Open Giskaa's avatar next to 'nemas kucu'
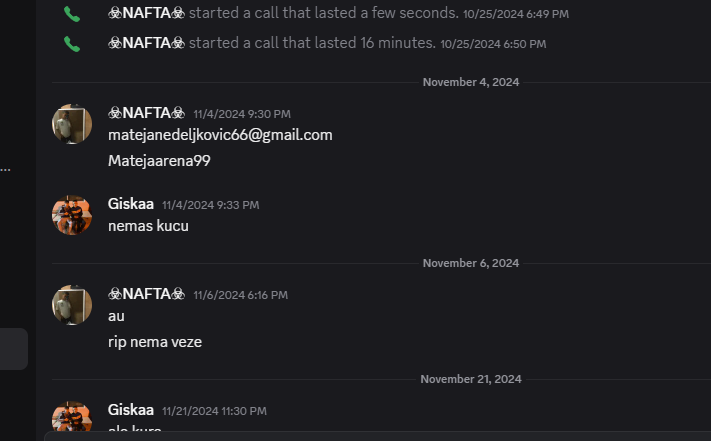The image size is (711, 441). tap(72, 215)
